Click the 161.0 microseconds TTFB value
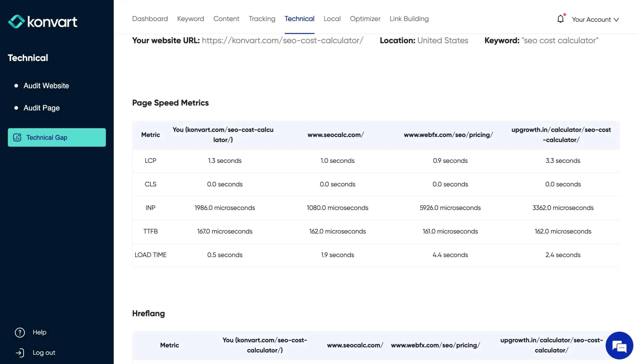638x364 pixels. point(450,231)
